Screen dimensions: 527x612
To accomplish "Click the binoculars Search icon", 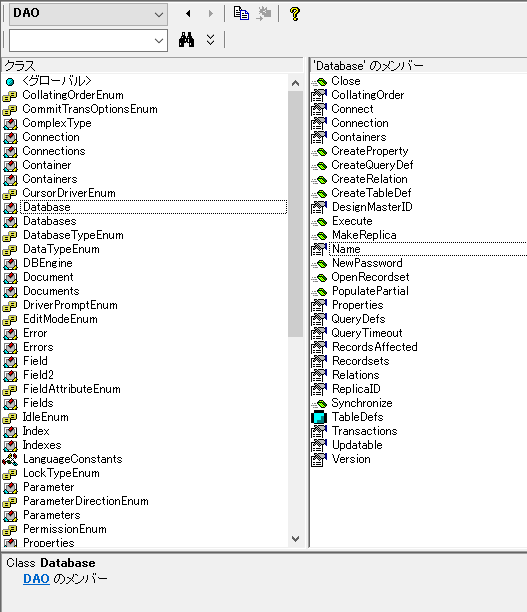I will click(187, 40).
